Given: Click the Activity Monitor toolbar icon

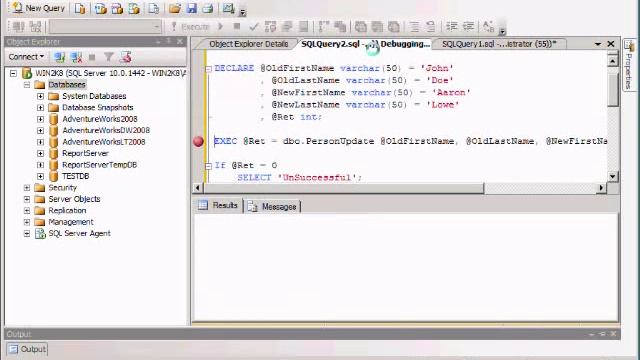Looking at the screenshot, I should click(x=228, y=8).
